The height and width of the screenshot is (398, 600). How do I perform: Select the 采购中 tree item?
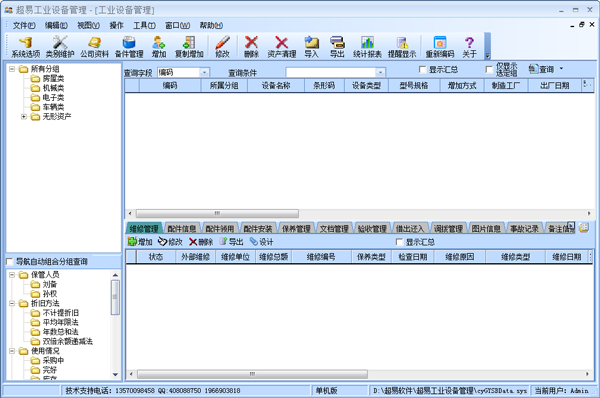click(47, 360)
